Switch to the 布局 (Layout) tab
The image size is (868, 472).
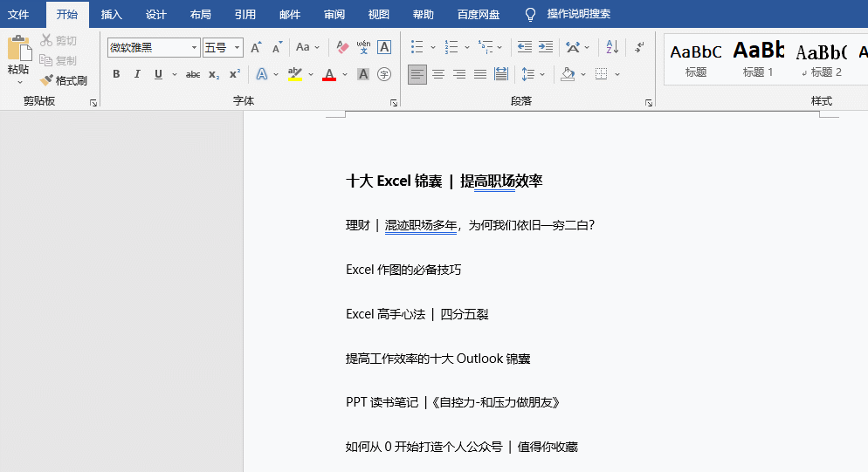pyautogui.click(x=200, y=14)
